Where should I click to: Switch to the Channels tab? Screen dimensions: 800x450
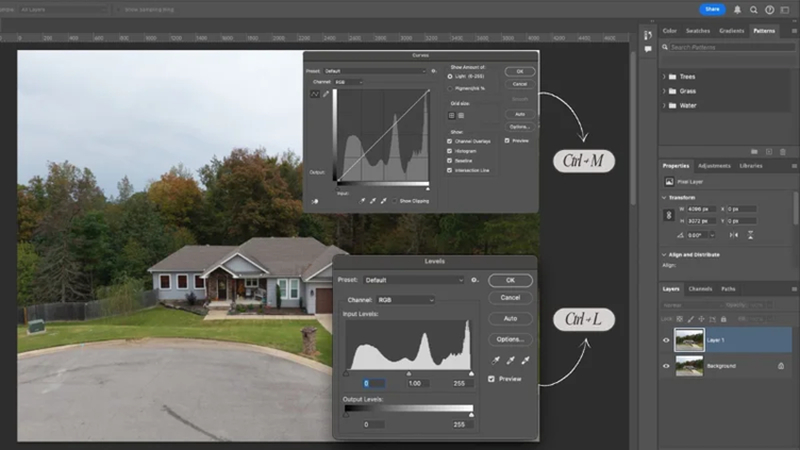(x=700, y=289)
